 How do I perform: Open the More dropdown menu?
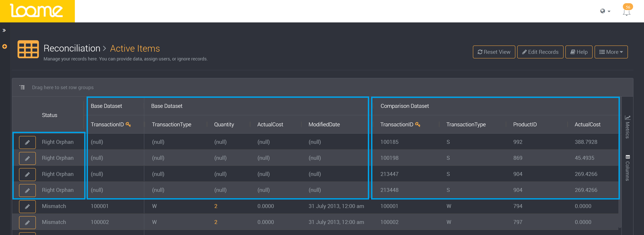pos(611,52)
